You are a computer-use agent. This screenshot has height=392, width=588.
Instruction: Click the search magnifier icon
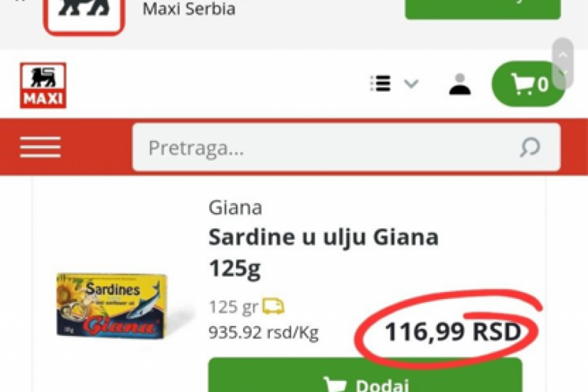tap(530, 148)
